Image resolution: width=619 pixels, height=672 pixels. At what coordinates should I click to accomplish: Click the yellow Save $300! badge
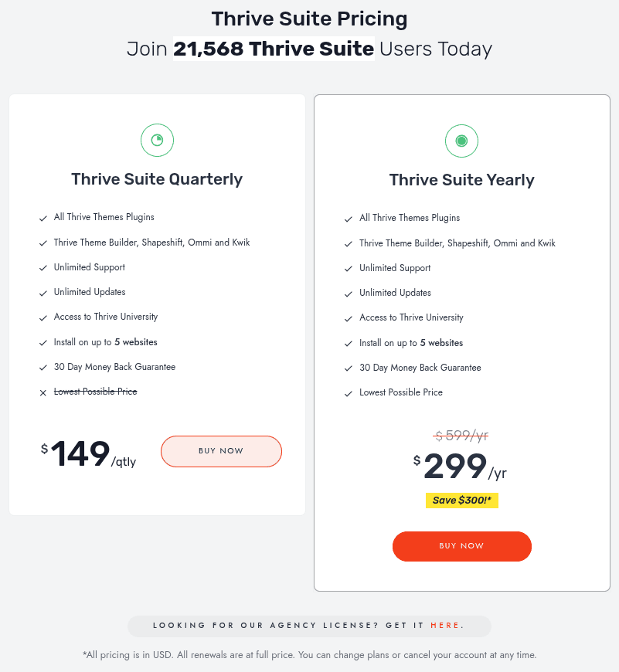(462, 501)
